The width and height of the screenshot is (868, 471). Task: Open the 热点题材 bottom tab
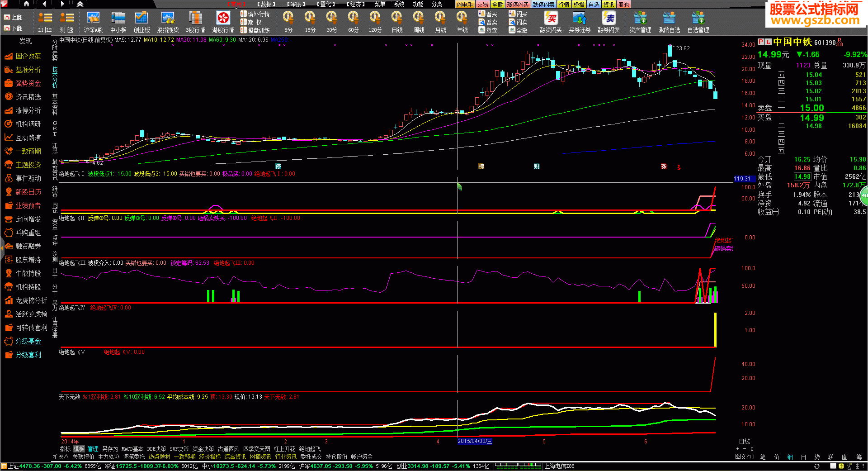(160, 457)
